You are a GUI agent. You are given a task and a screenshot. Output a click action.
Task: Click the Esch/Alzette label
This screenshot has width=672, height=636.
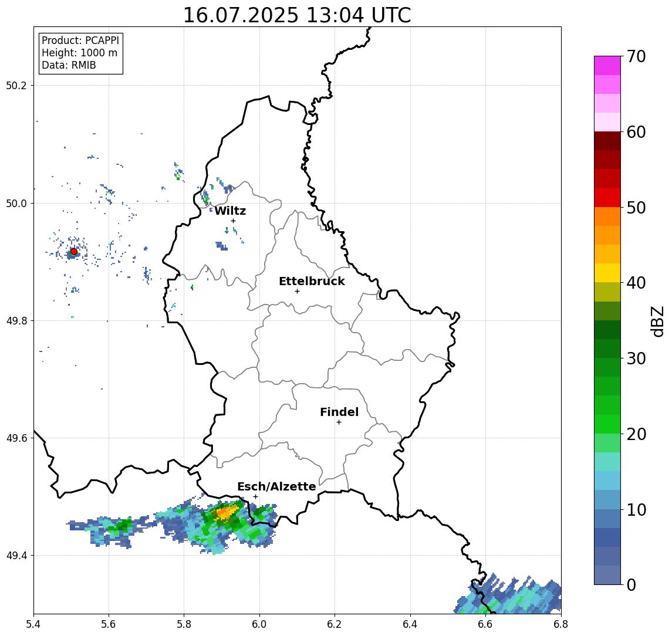276,486
